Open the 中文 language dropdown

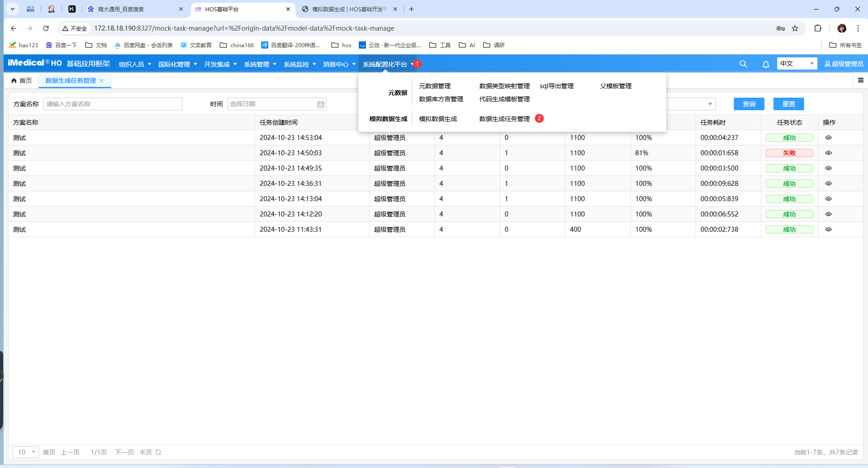coord(796,64)
